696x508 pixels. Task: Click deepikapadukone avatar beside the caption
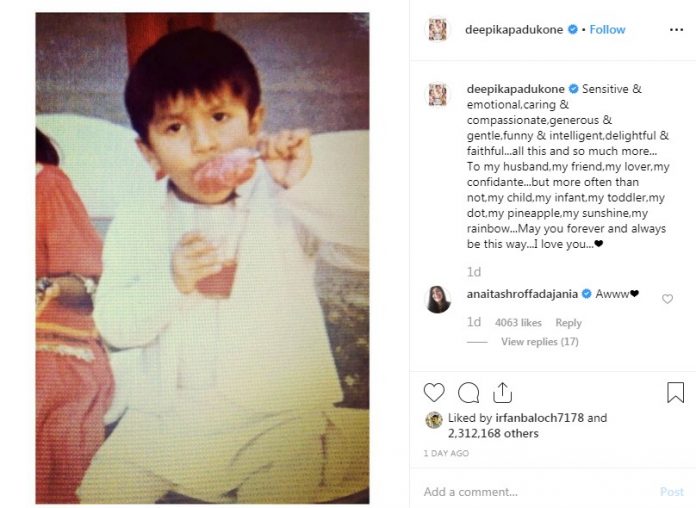coord(436,95)
